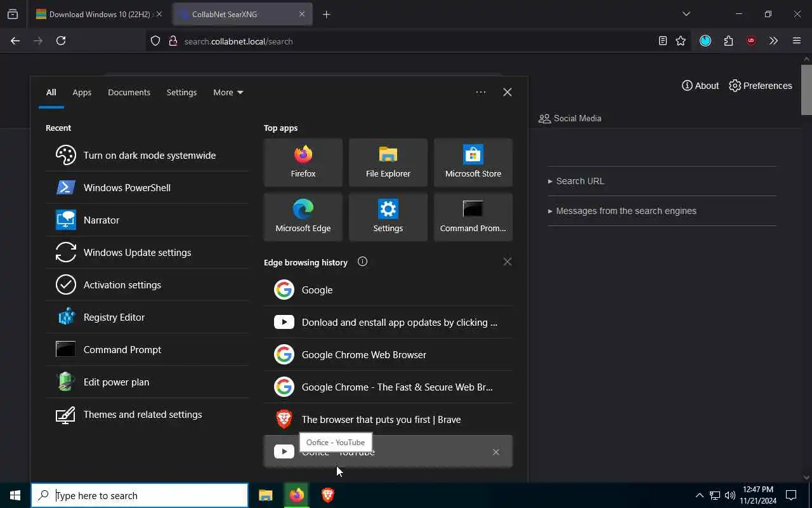The width and height of the screenshot is (812, 508).
Task: Open File Explorer from taskbar
Action: click(266, 495)
